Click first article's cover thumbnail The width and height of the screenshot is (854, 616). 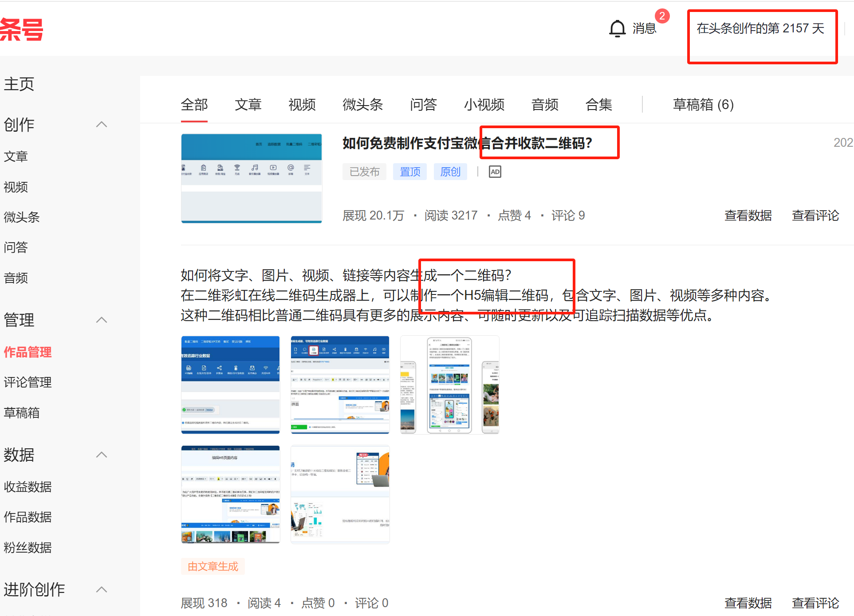click(252, 178)
